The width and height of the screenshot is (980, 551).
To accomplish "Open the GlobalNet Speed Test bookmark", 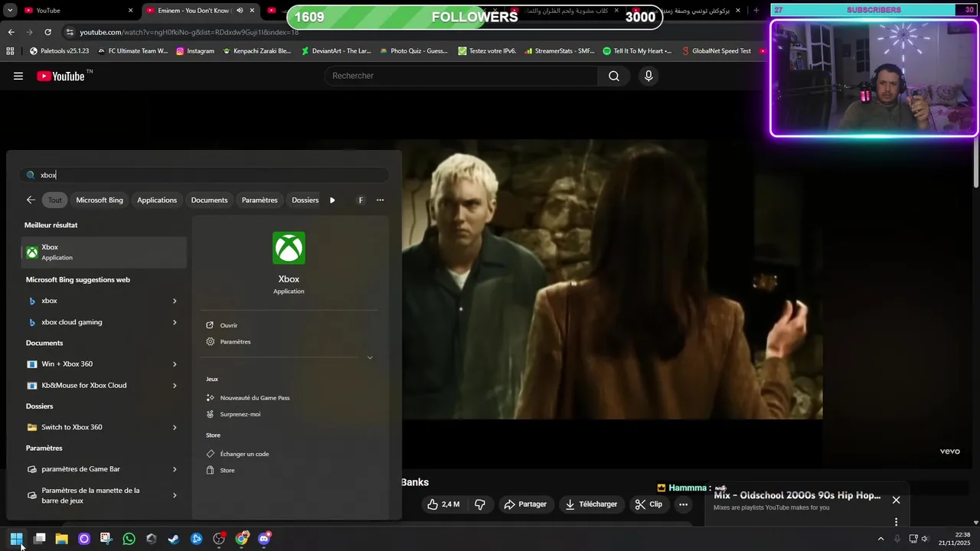I will (x=716, y=51).
